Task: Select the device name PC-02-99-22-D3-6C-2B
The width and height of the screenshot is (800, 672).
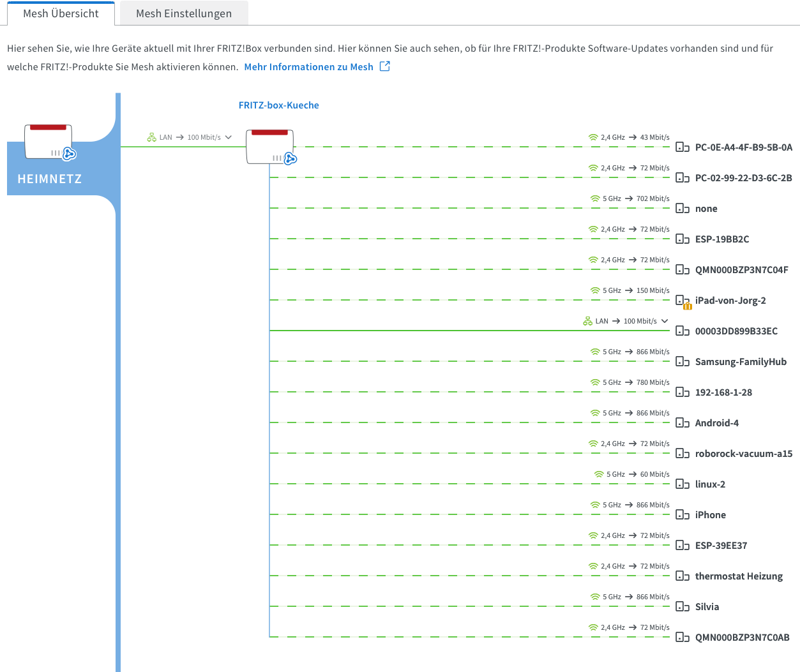Action: pyautogui.click(x=744, y=178)
